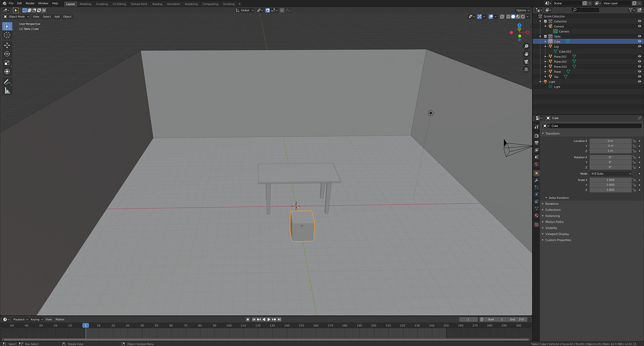Toggle proportional editing in header
Image resolution: width=644 pixels, height=346 pixels.
point(282,10)
